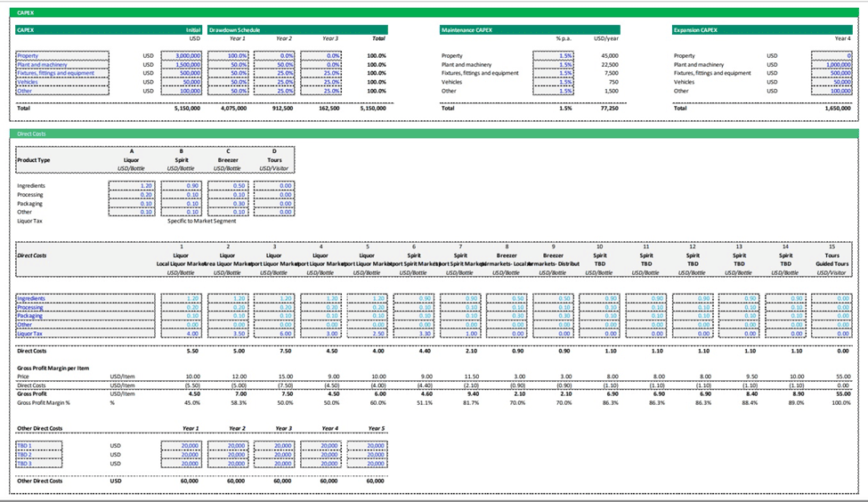This screenshot has height=502, width=868.
Task: Click the 'USD/Visitor' unit under Tours product D
Action: (274, 168)
